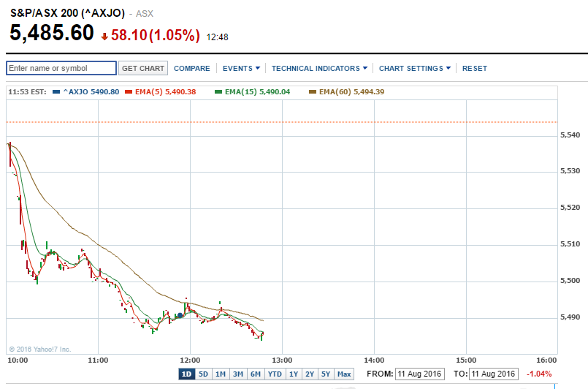Expand the TECHNICAL INDICATORS dropdown

(x=320, y=68)
